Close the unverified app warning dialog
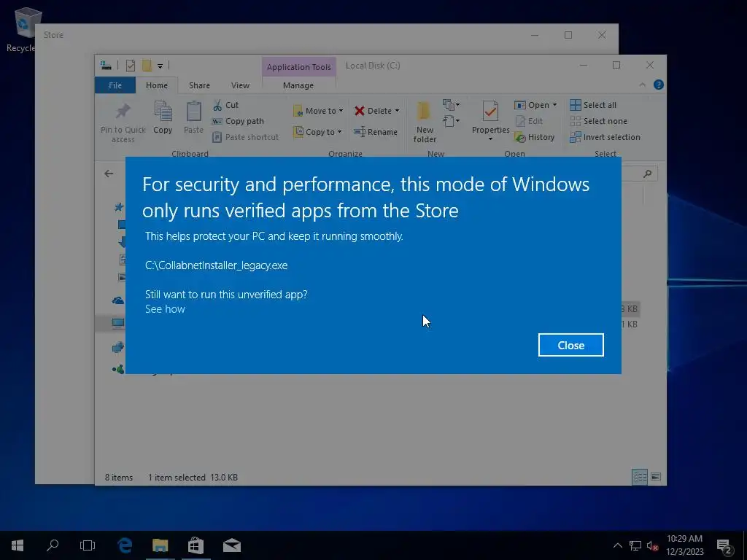Image resolution: width=747 pixels, height=560 pixels. 570,345
